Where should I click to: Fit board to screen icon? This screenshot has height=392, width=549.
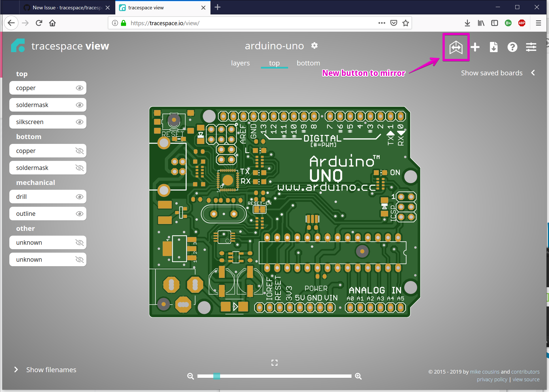click(x=274, y=363)
